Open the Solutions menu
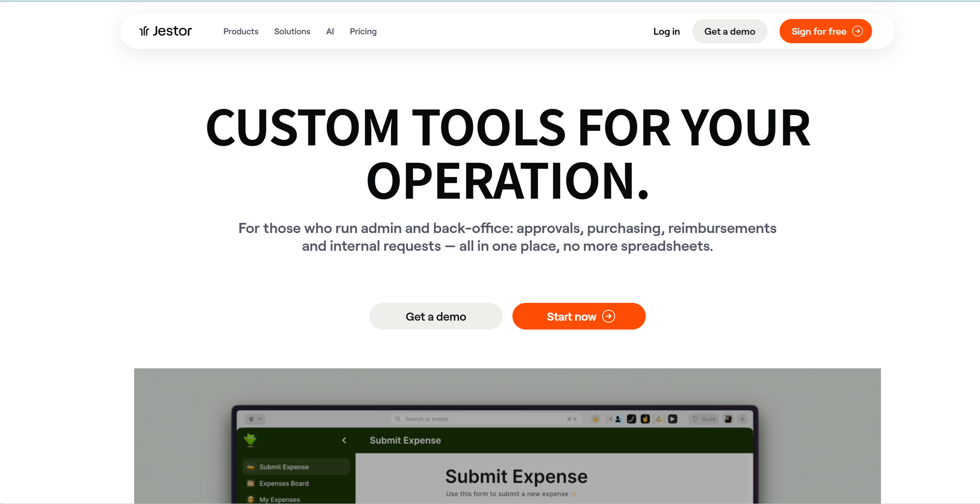 click(292, 31)
